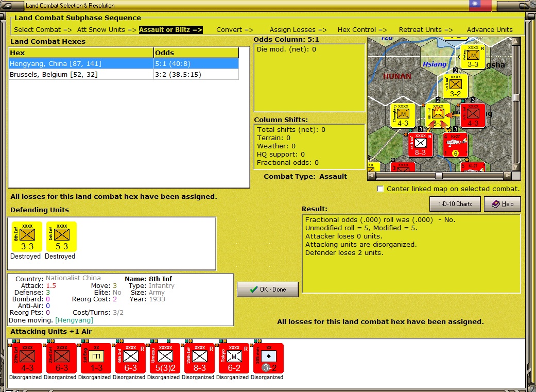Click the map horizontal scrollbar right arrow
Screen dimensions: 536x392
(x=508, y=176)
